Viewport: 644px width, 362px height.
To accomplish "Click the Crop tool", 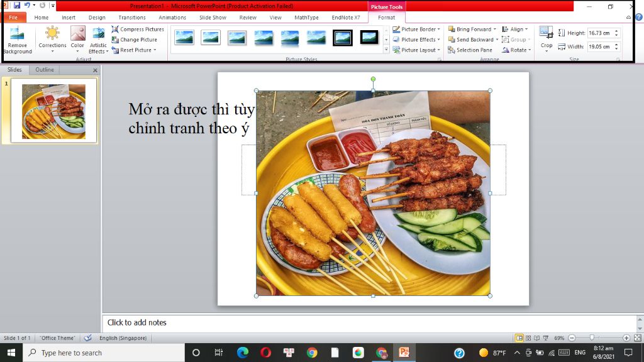I will tap(547, 38).
